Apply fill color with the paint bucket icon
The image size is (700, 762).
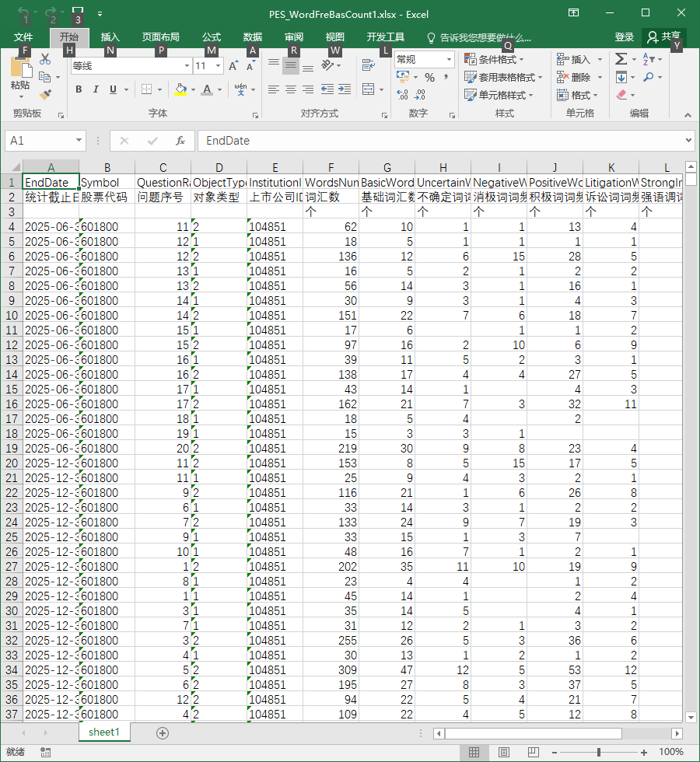click(x=180, y=89)
